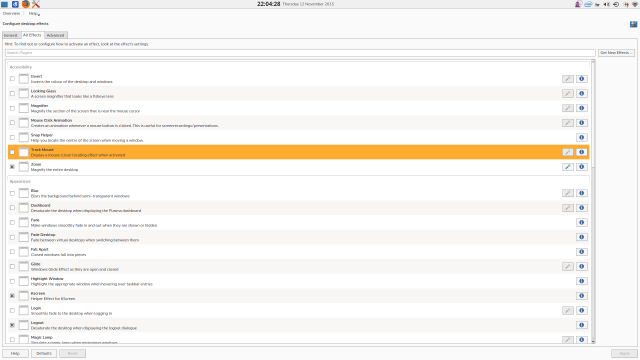The image size is (640, 360).
Task: Select the Magic Lamp effect name
Action: 42,338
